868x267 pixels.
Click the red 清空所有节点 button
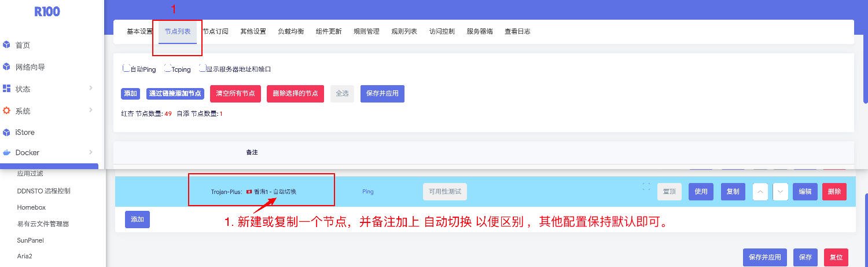(235, 93)
